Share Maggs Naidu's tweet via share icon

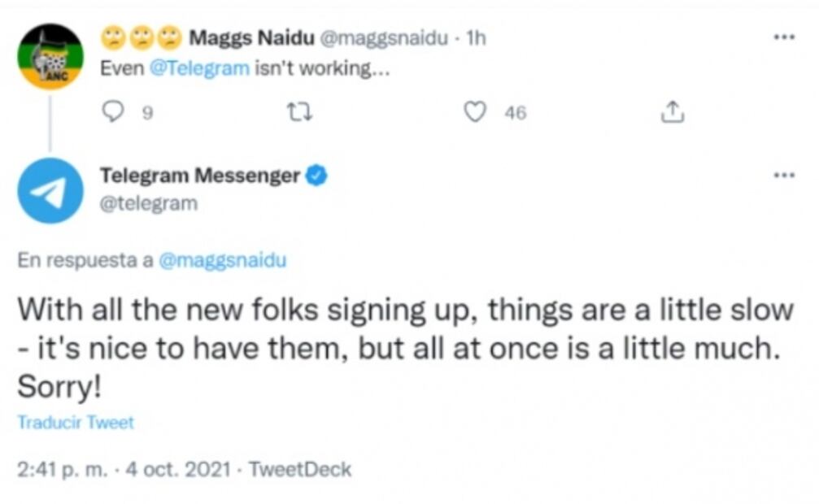tap(672, 114)
